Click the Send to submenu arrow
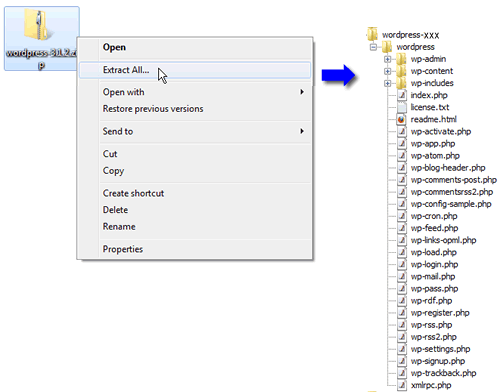 302,131
